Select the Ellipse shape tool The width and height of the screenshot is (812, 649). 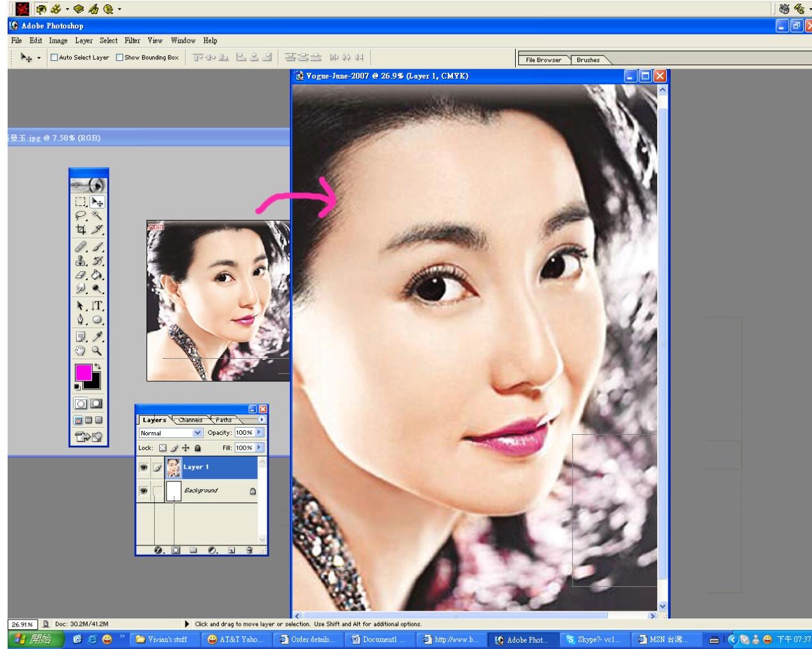pos(97,320)
